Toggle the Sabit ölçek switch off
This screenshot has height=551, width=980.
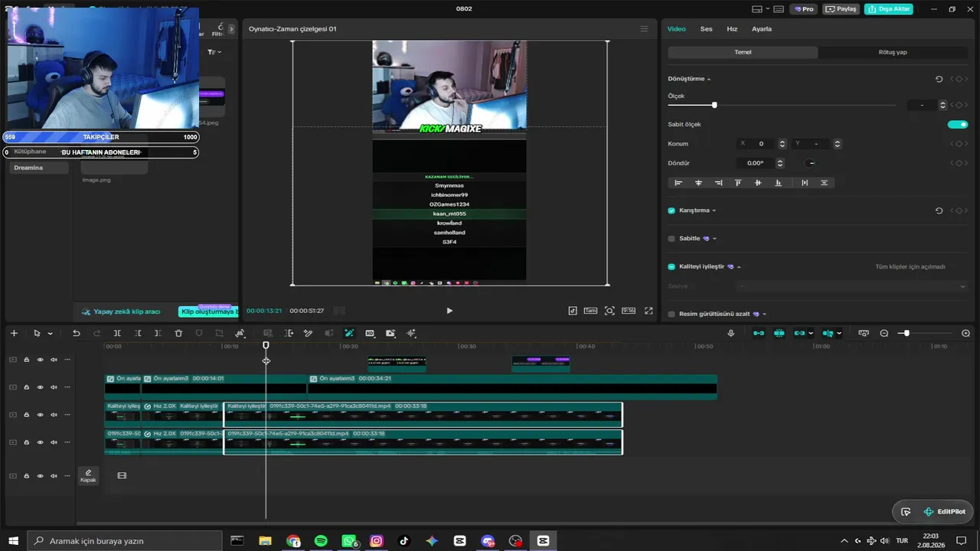[958, 125]
